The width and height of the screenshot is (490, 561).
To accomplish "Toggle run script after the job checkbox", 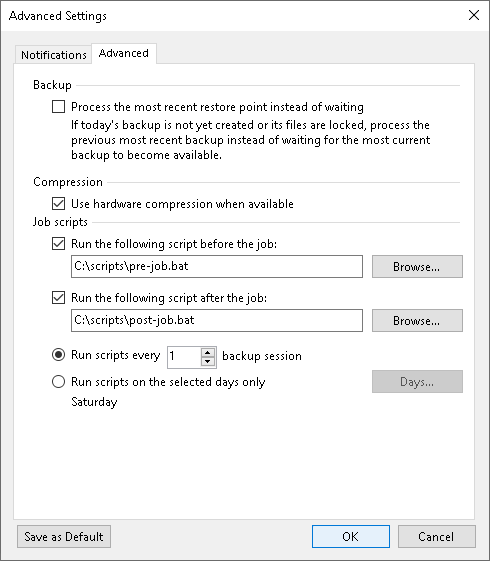I will click(x=59, y=298).
